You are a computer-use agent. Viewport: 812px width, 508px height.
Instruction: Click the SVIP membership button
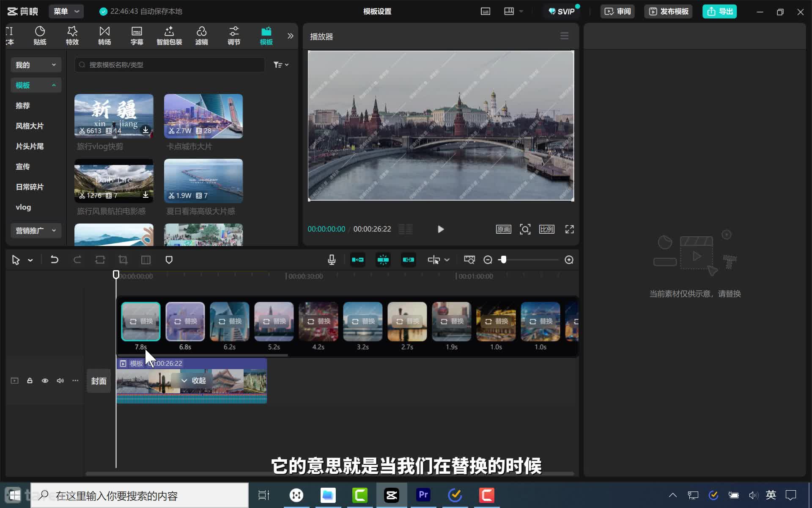coord(562,11)
